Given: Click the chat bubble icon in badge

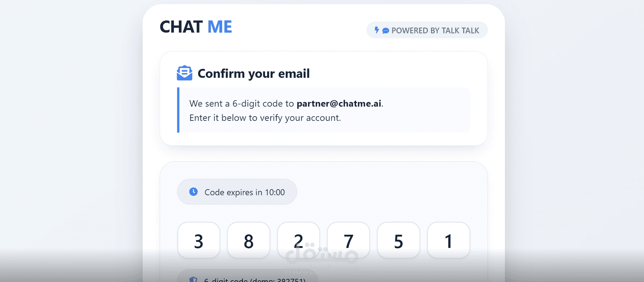Looking at the screenshot, I should click(386, 31).
